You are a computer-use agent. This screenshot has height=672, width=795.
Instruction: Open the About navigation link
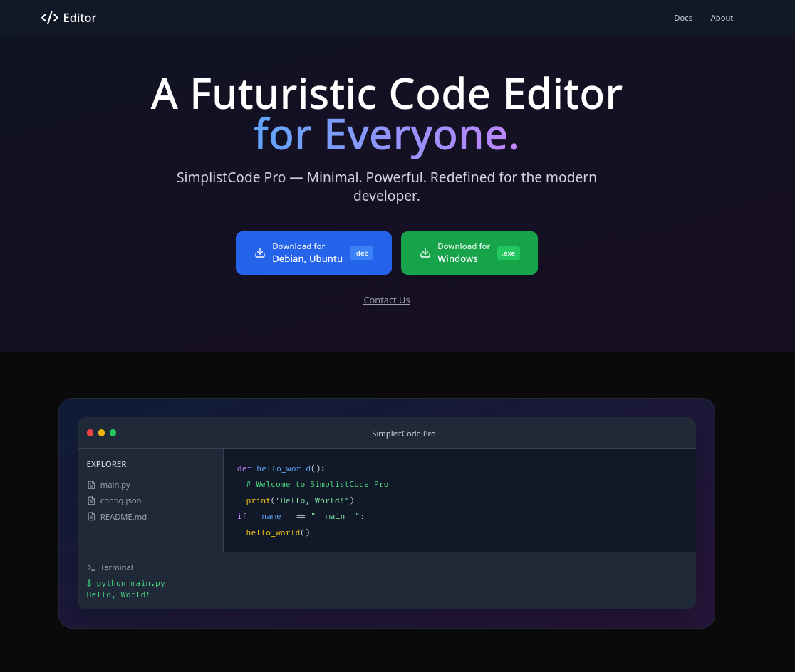[x=721, y=18]
